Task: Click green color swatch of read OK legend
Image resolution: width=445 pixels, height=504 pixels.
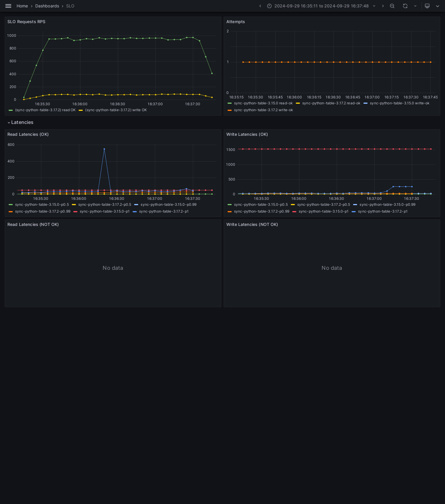Action: [11, 110]
